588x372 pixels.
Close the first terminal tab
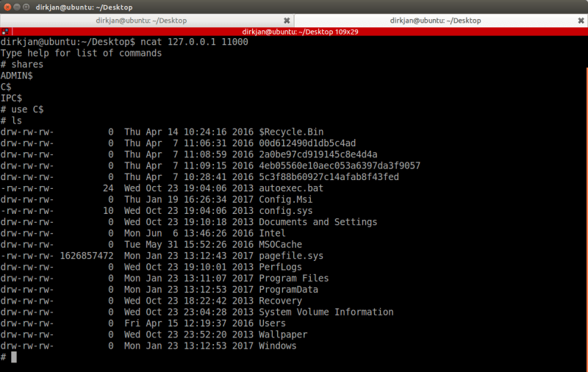click(287, 21)
